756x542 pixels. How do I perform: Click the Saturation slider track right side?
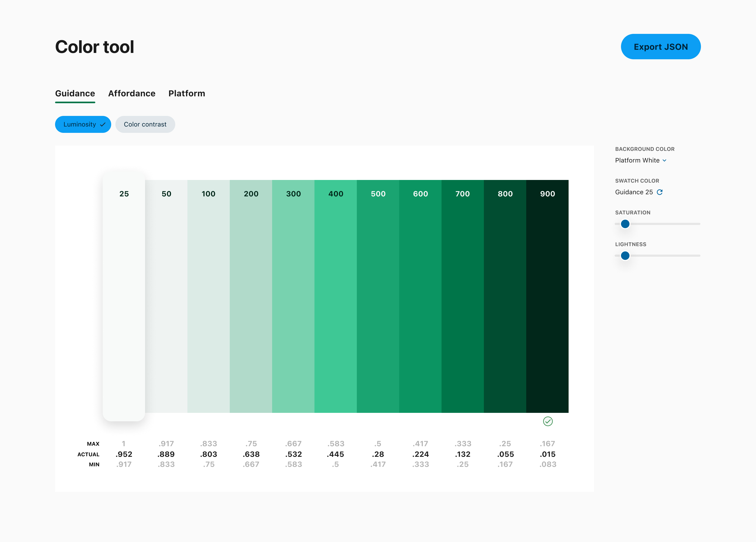[x=665, y=224]
